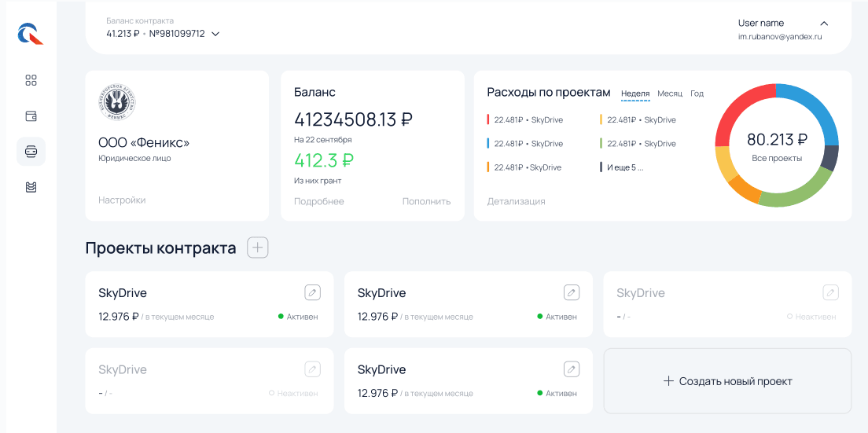
Task: Click edit icon on top-right inactive SkyDrive
Action: coord(830,292)
